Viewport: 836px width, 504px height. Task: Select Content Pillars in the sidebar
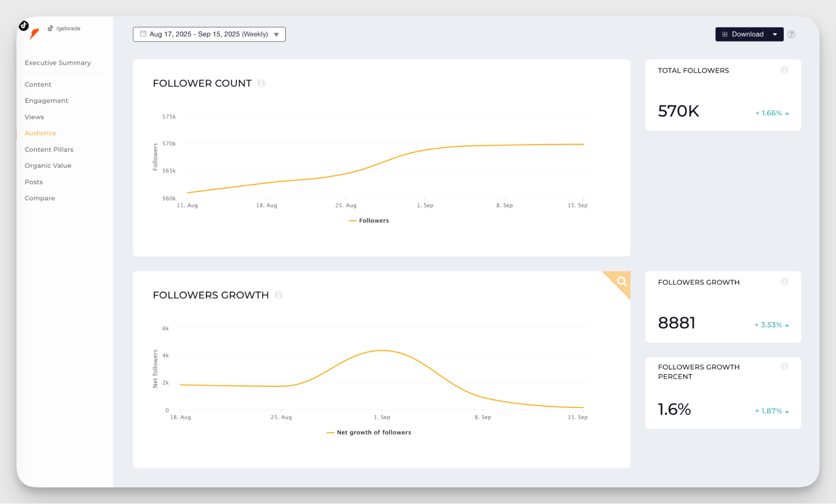pos(49,149)
